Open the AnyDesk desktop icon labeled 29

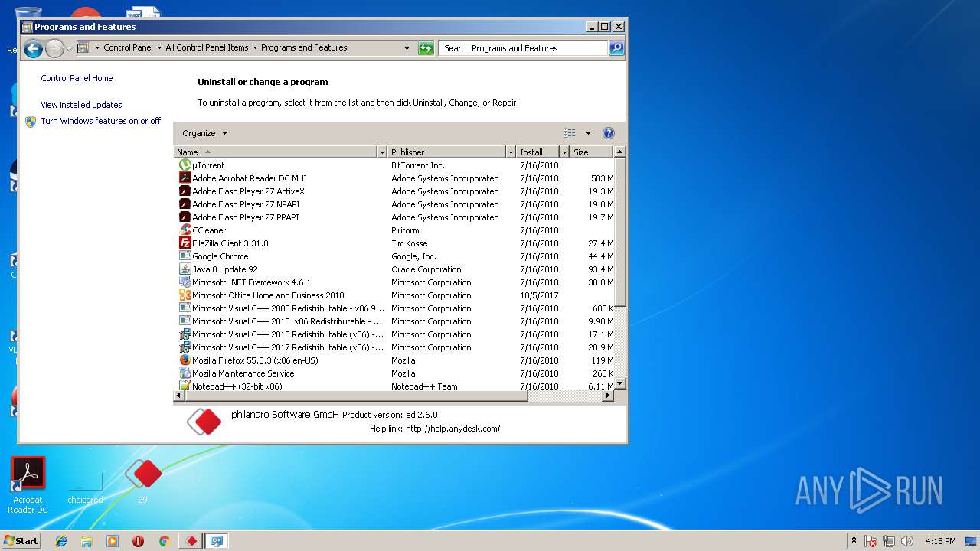[x=143, y=481]
